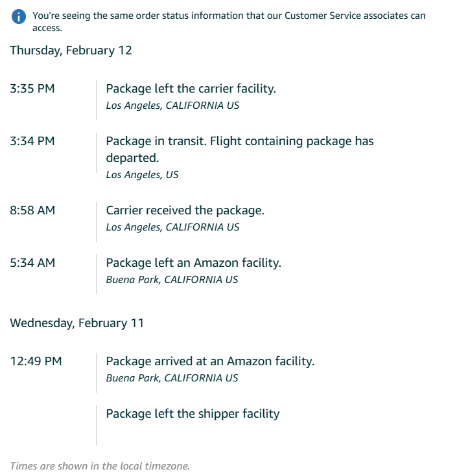Click the local timezone footnote

click(x=100, y=466)
